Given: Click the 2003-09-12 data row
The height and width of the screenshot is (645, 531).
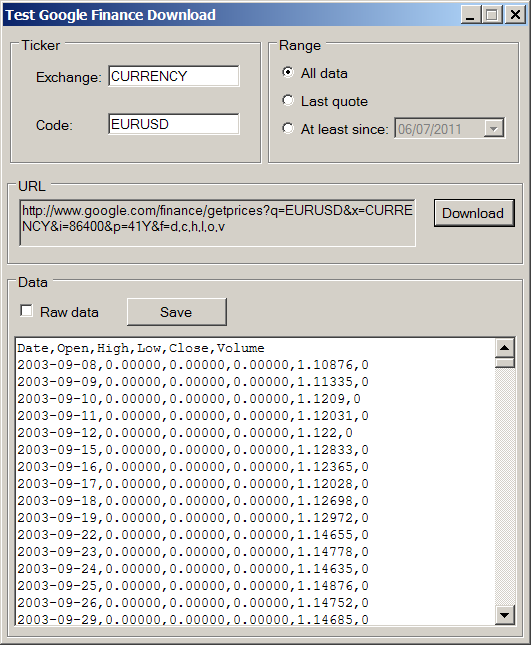Looking at the screenshot, I should [185, 433].
